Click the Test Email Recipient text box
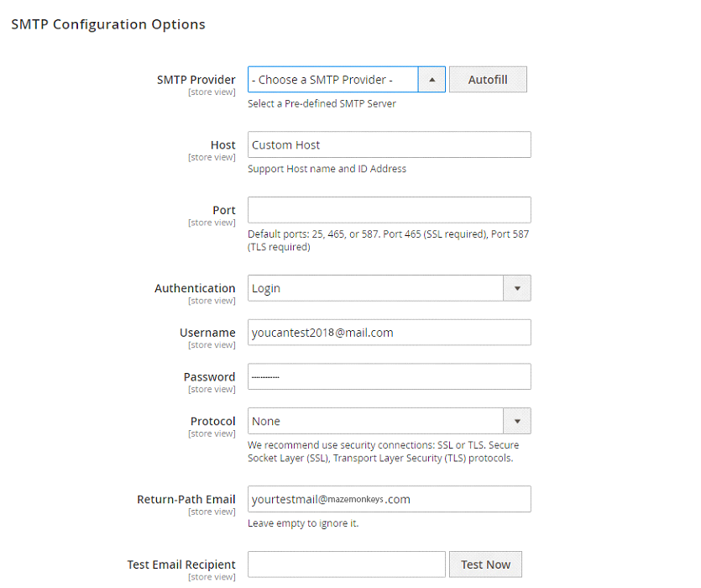This screenshot has width=701, height=588. [346, 564]
